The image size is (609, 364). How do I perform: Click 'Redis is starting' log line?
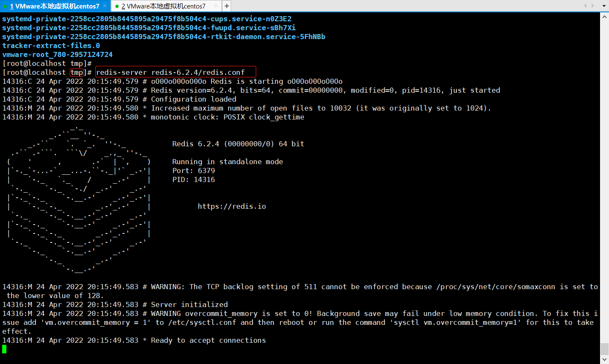coord(172,81)
